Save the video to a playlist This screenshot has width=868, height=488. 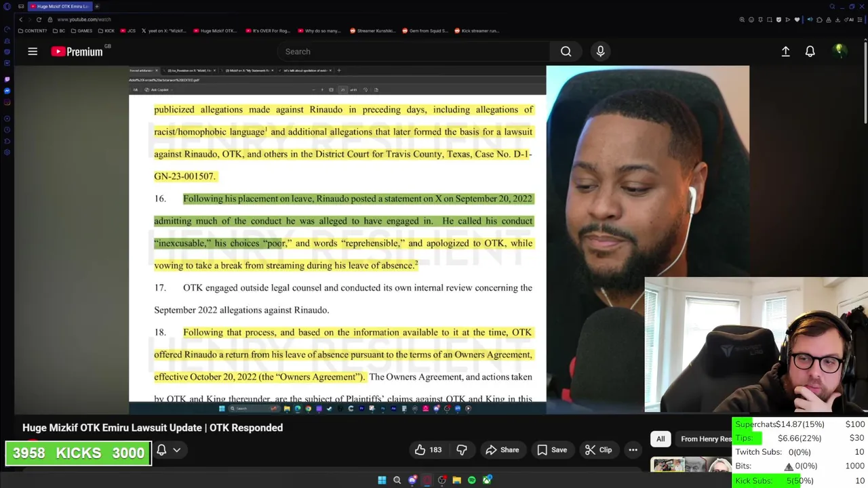(552, 450)
